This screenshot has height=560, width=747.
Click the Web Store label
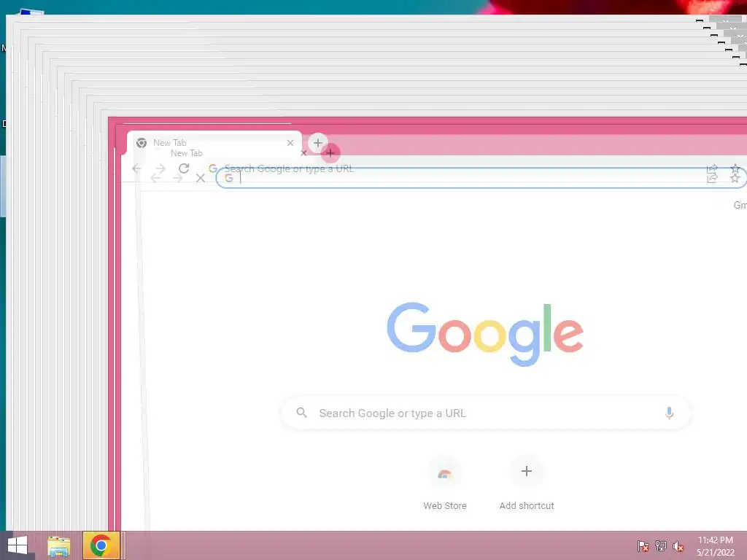point(445,506)
